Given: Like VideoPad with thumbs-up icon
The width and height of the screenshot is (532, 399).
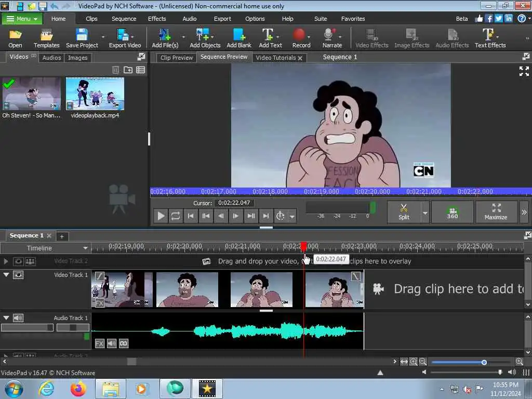Looking at the screenshot, I should [478, 19].
